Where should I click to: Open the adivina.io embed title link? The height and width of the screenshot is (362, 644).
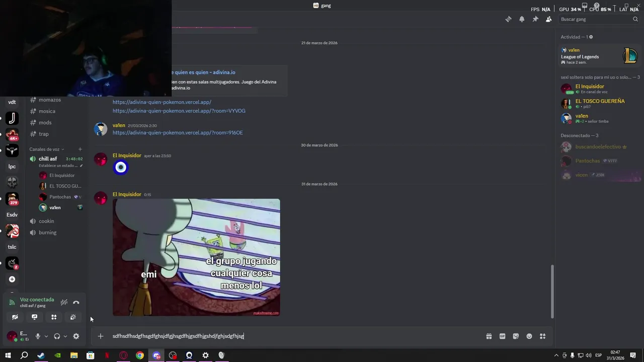[203, 72]
